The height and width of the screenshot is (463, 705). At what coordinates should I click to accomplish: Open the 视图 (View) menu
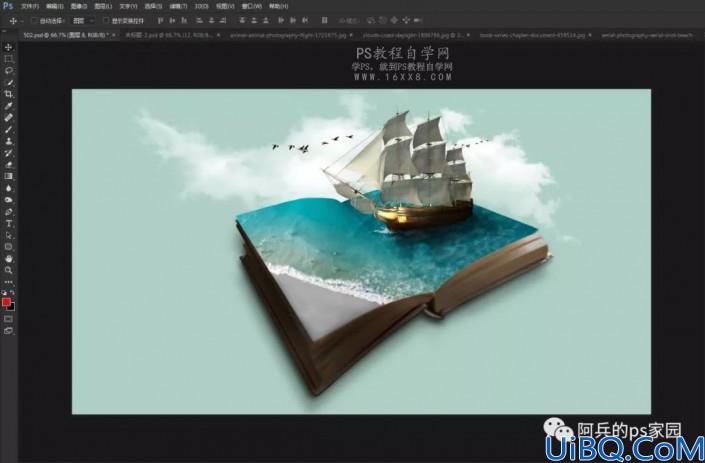(x=225, y=6)
